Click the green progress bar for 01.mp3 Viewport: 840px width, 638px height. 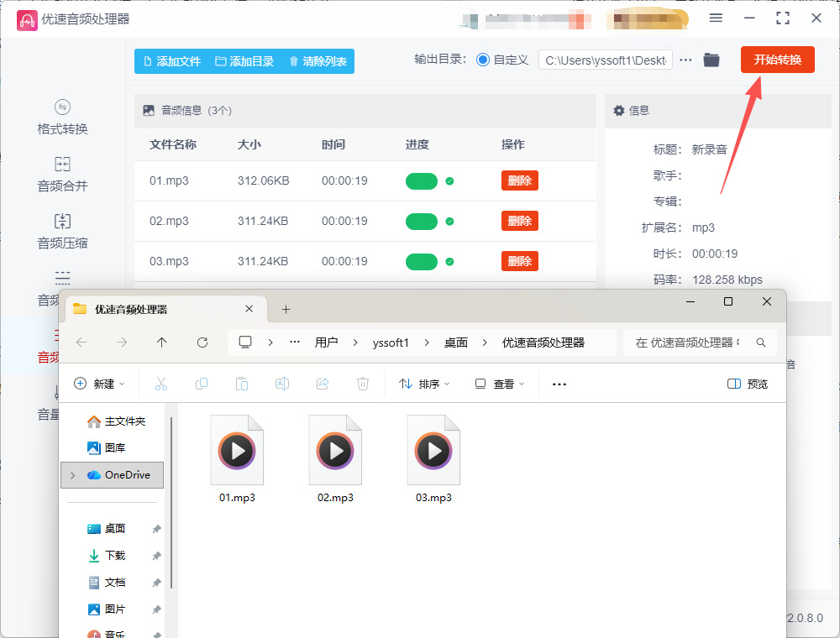pos(422,181)
